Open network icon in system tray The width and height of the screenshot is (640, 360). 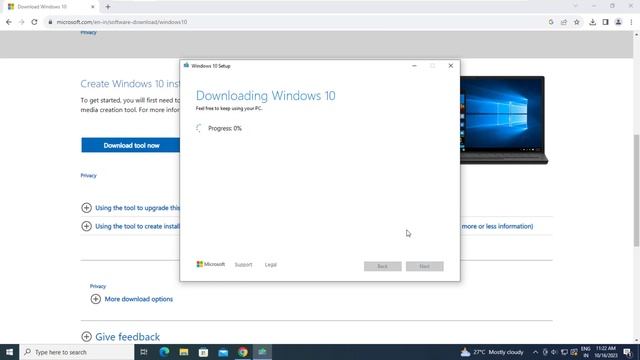tap(564, 352)
